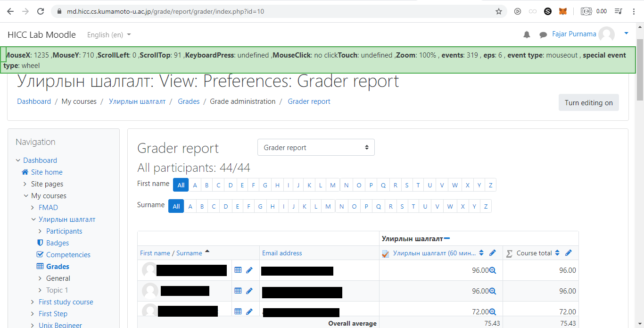This screenshot has height=328, width=644.
Task: Open messages speech bubble icon
Action: click(x=543, y=35)
